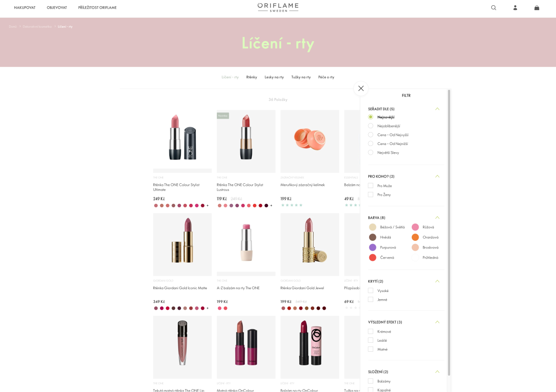The height and width of the screenshot is (392, 556).
Task: Collapse the Výsledný efekt section
Action: [x=437, y=322]
